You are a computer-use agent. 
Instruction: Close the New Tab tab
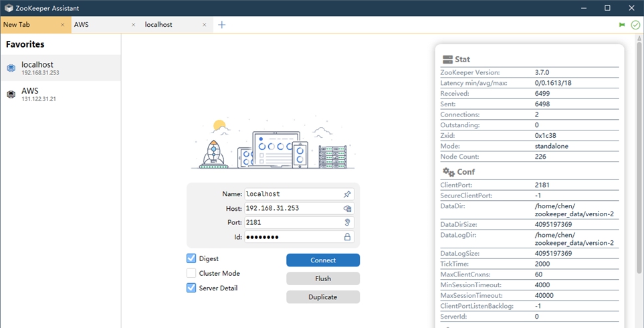(x=63, y=25)
